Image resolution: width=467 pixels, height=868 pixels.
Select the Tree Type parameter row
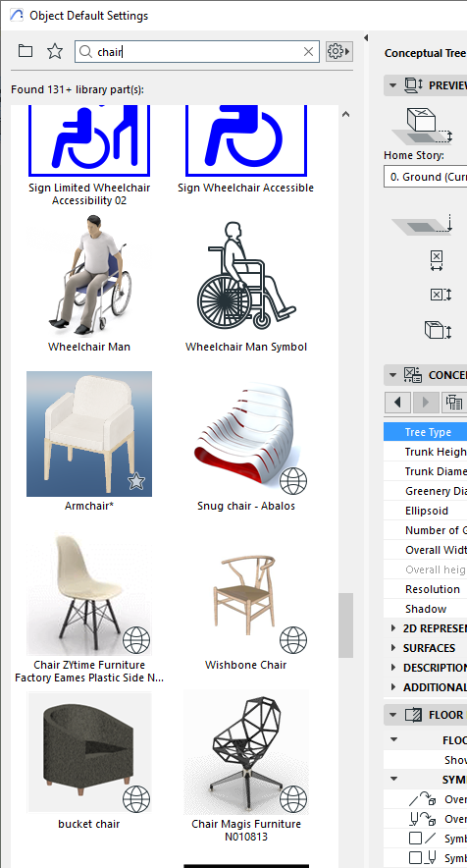click(x=425, y=432)
